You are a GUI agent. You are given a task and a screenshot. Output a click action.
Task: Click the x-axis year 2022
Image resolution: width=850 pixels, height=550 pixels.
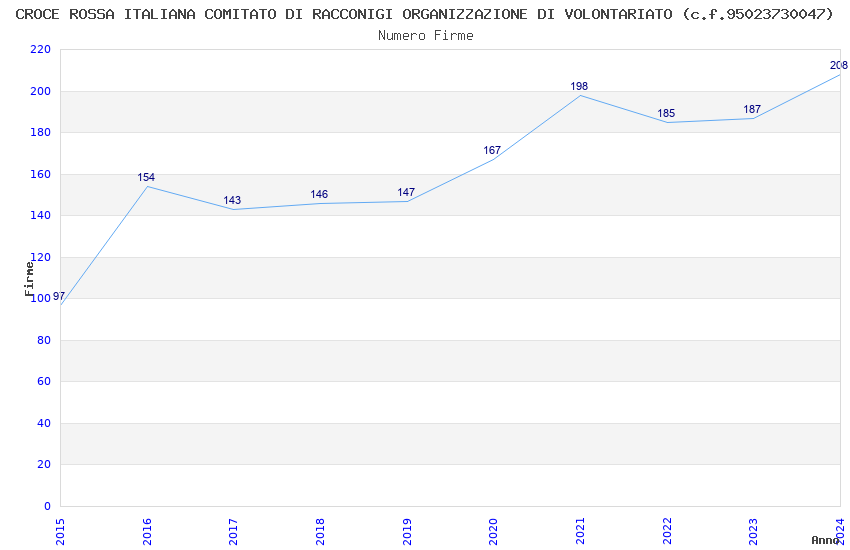pos(667,532)
